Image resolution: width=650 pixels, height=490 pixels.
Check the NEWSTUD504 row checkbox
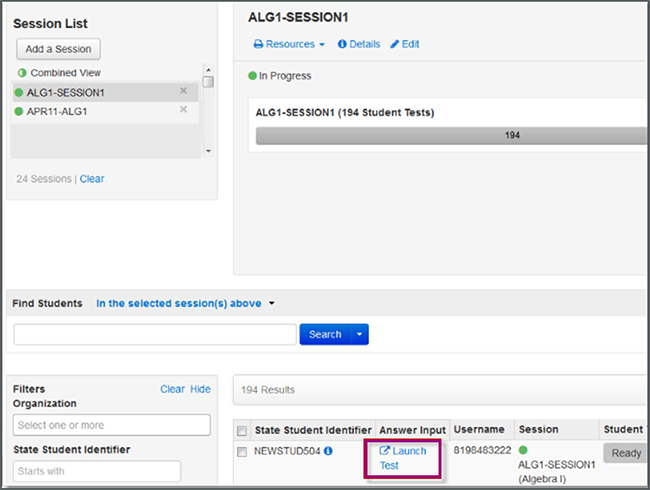pos(241,452)
